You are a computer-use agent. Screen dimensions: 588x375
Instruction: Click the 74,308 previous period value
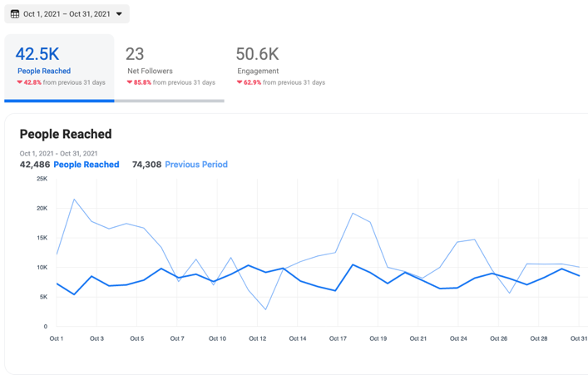tap(146, 165)
